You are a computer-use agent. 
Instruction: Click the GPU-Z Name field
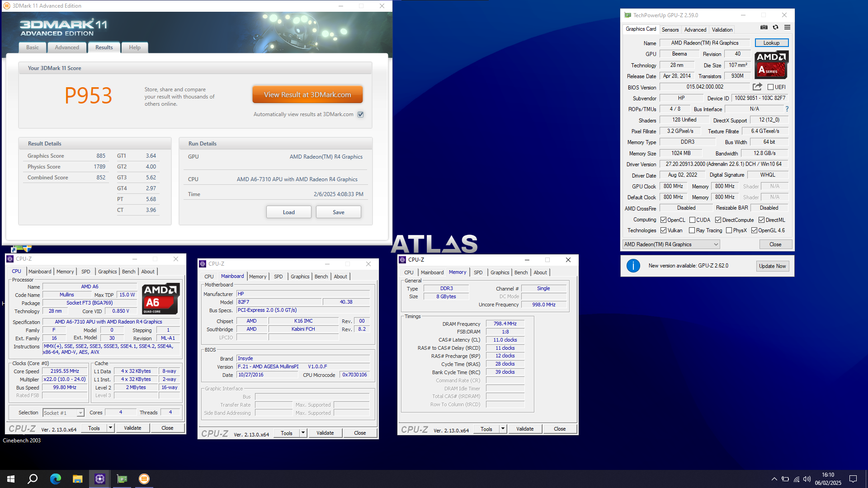[704, 43]
